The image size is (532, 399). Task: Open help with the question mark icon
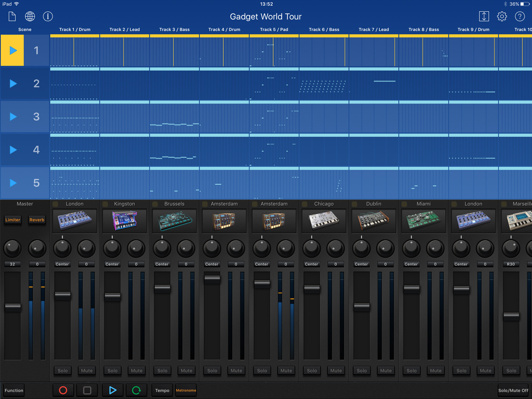click(x=520, y=16)
